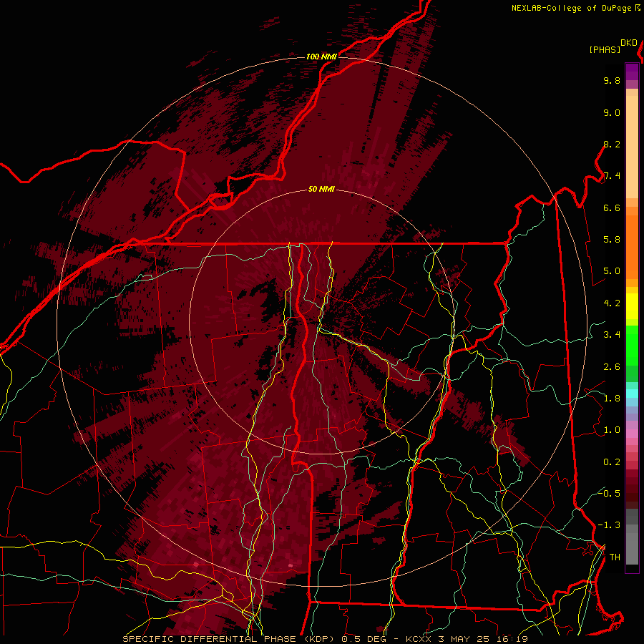
Task: Click the 50 NMI range ring label
Action: coord(321,189)
